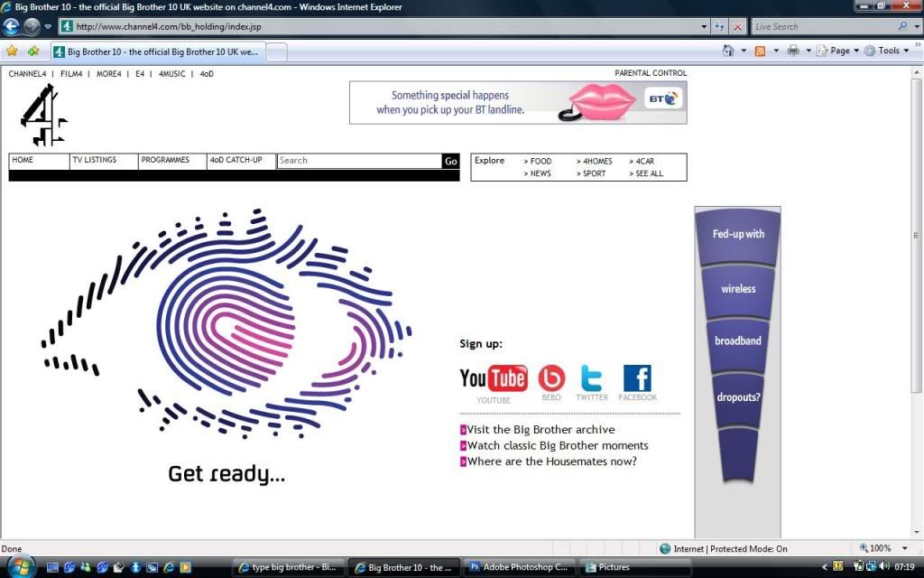The height and width of the screenshot is (578, 924).
Task: Open the Live Search provider dropdown
Action: [x=917, y=26]
